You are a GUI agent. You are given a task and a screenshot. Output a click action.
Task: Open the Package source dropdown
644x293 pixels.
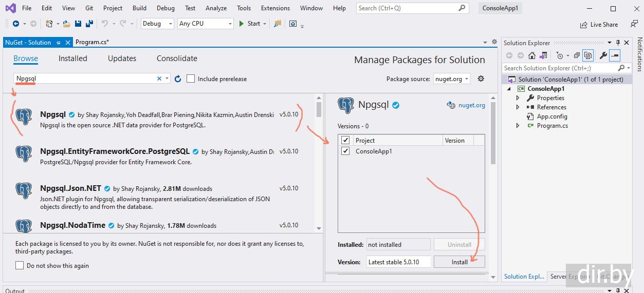(451, 79)
